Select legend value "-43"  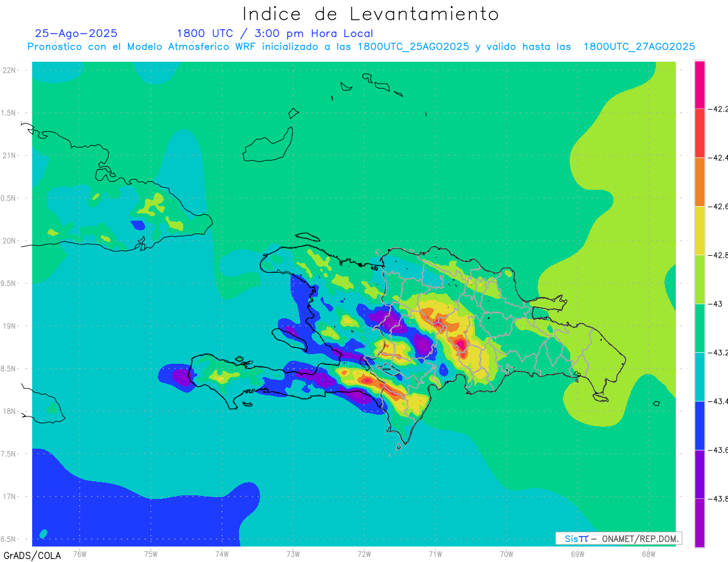tap(715, 304)
